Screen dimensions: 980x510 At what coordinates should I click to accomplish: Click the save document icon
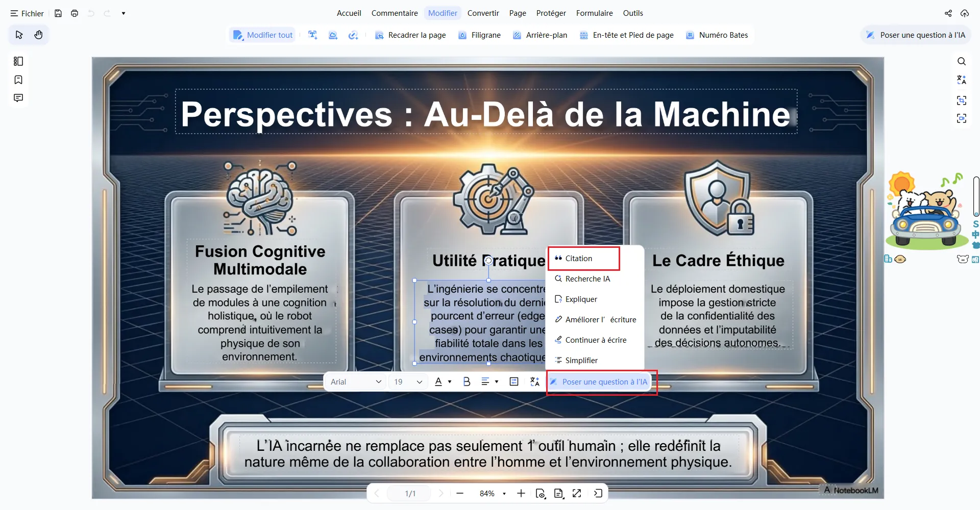pyautogui.click(x=58, y=13)
